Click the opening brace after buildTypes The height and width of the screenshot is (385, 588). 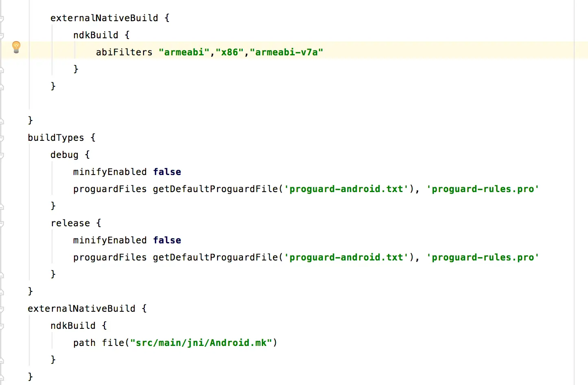coord(93,138)
